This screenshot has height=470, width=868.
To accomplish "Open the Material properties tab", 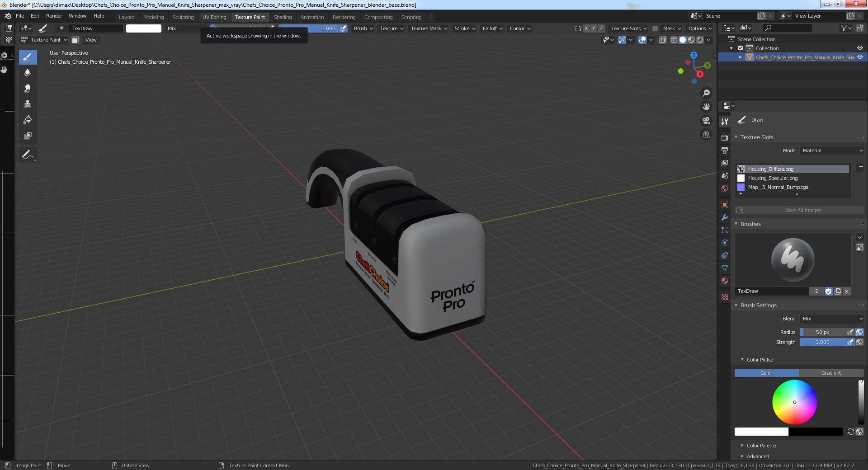I will click(725, 281).
